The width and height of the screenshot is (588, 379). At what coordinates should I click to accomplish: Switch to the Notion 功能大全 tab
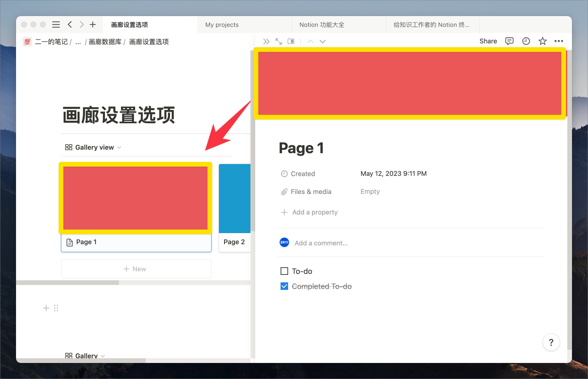click(338, 25)
